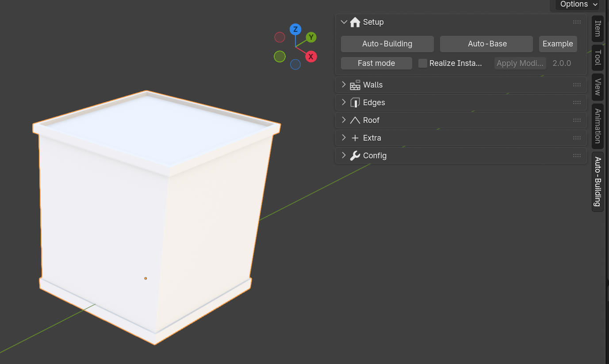Click the Config panel drag handle dots
This screenshot has height=364, width=609.
pyautogui.click(x=577, y=156)
